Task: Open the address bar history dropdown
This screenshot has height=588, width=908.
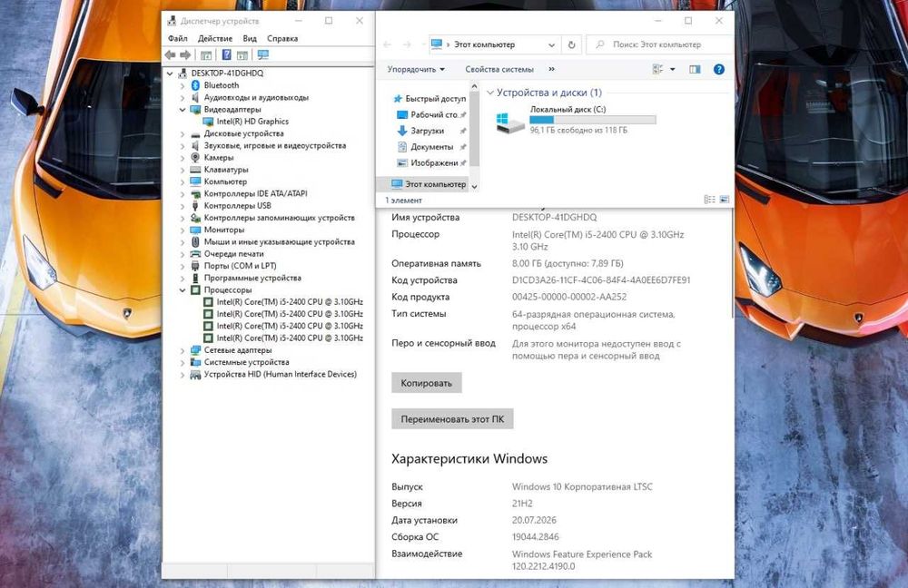Action: (551, 44)
